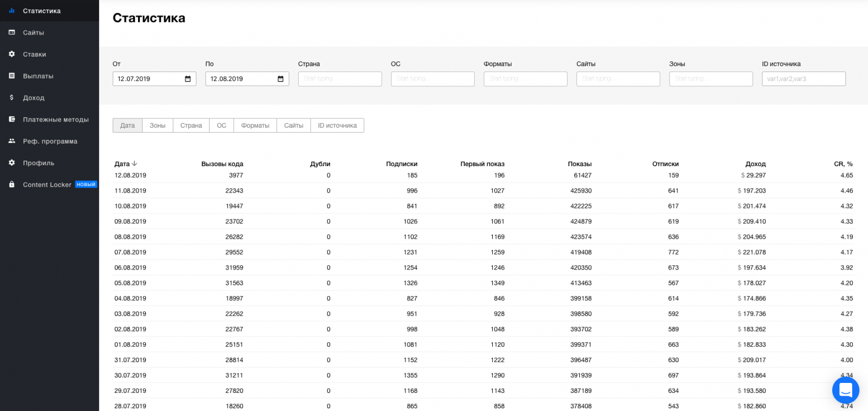Viewport: 868px width, 411px height.
Task: Click the Сайты sidebar icon
Action: point(12,32)
